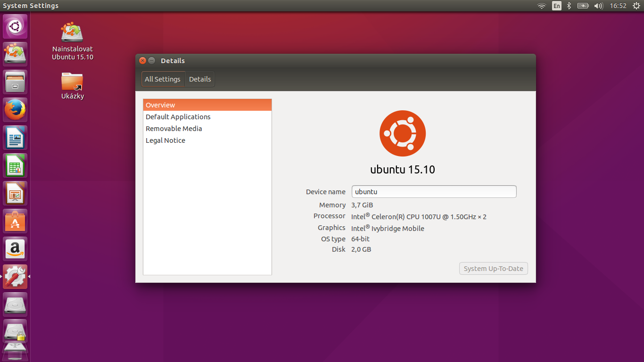Click the Details toolbar button
The image size is (644, 362).
(200, 79)
